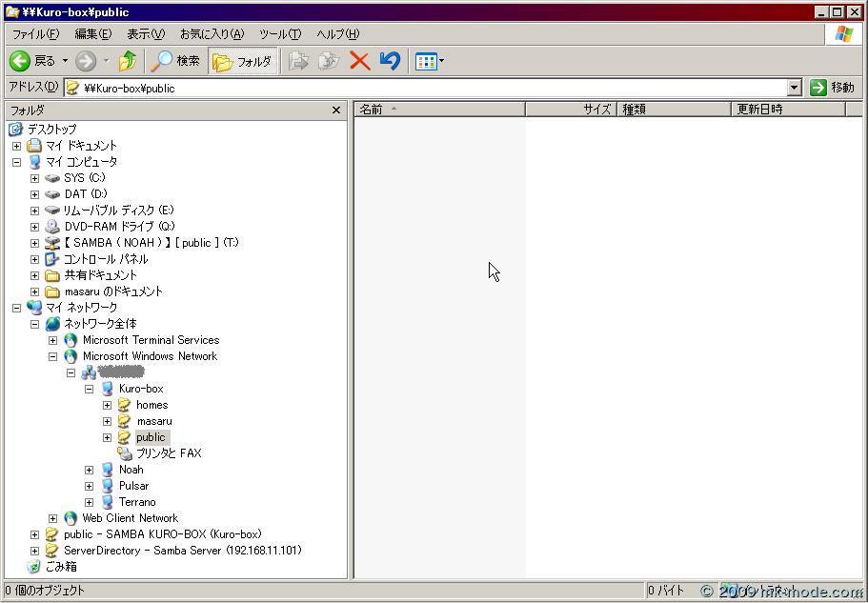Select the Kuro-box computer in tree
Image resolution: width=868 pixels, height=603 pixels.
point(140,389)
